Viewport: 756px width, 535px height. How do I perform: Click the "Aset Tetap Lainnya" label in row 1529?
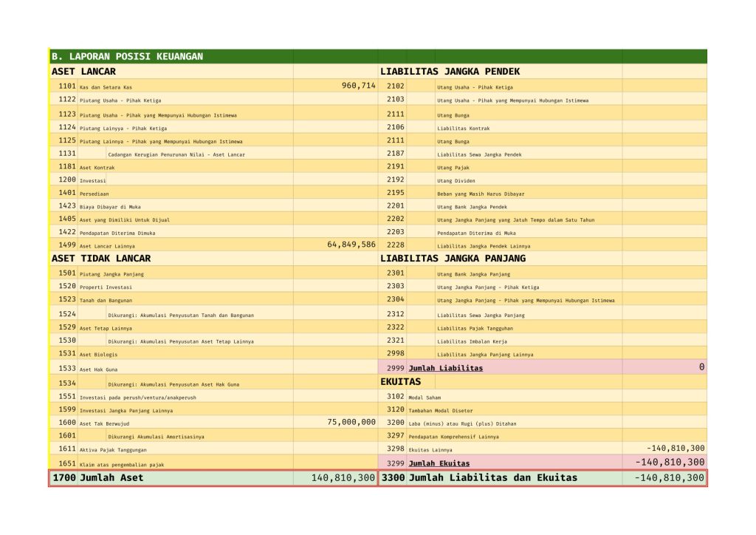tap(106, 328)
